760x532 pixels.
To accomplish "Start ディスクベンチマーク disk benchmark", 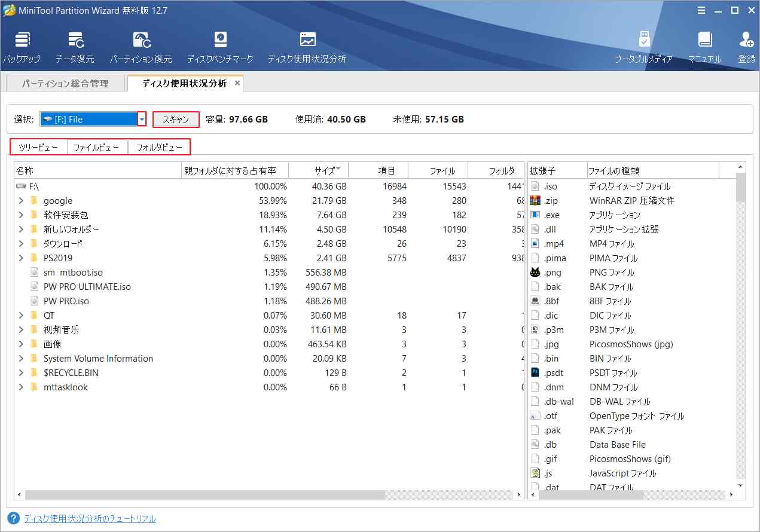I will click(220, 47).
